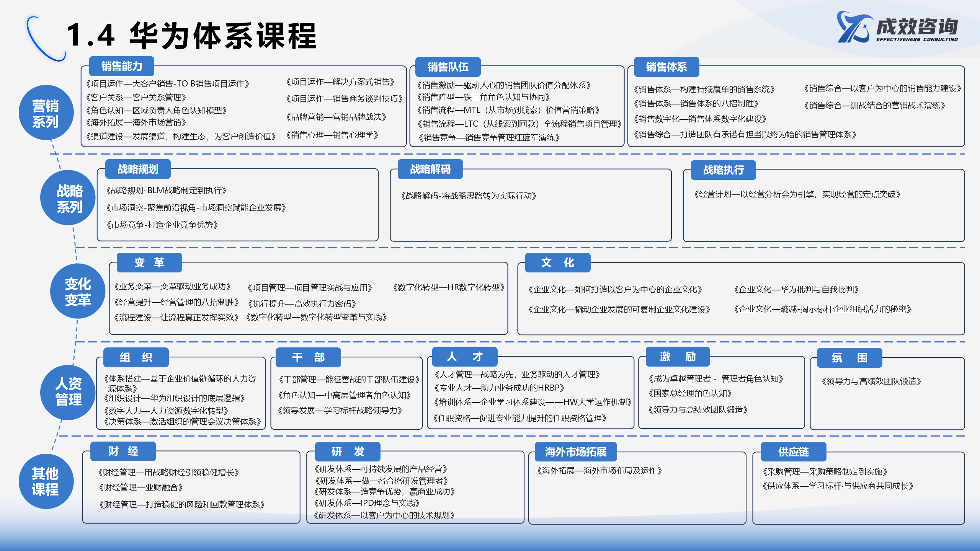Select the 战略系列 circle
Image resolution: width=980 pixels, height=551 pixels.
tap(68, 197)
